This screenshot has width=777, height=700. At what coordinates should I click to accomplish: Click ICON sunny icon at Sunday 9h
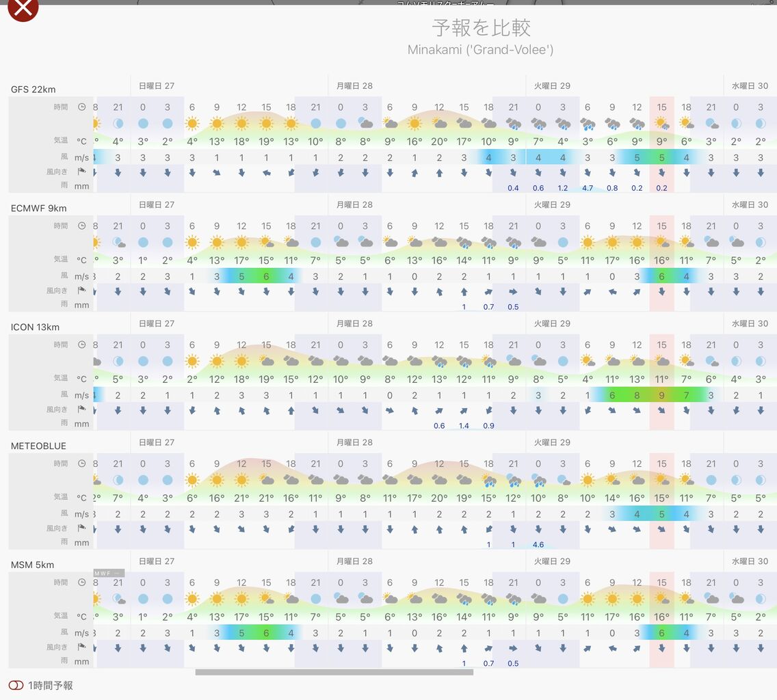[x=217, y=361]
